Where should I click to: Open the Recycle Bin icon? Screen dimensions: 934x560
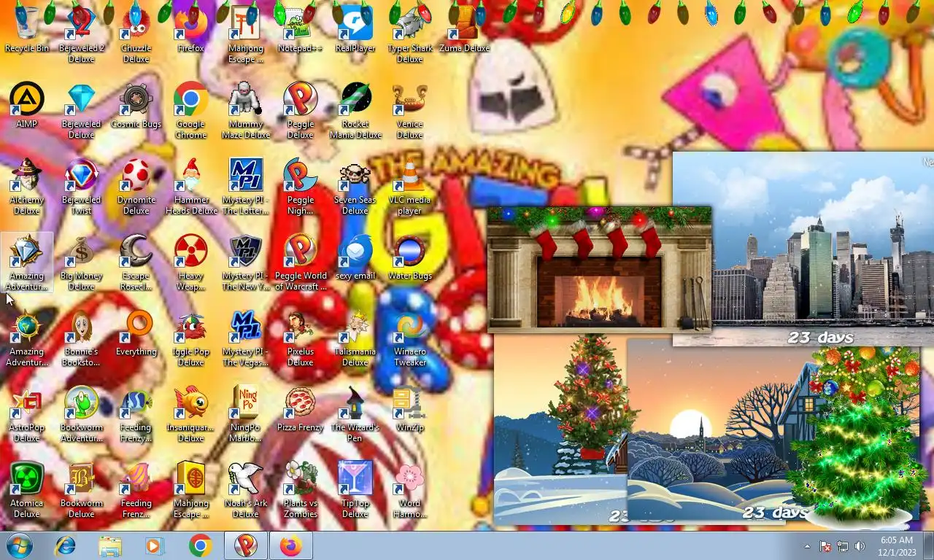click(27, 30)
